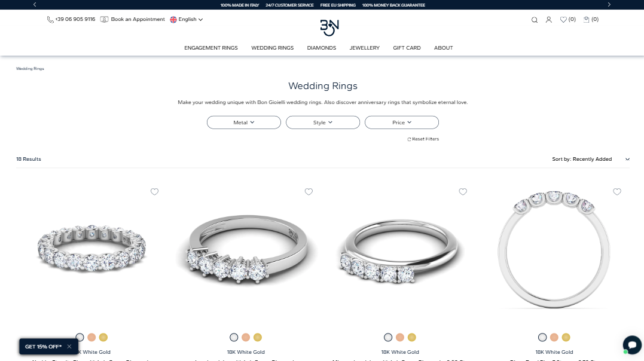Open the live chat bubble

pyautogui.click(x=631, y=345)
